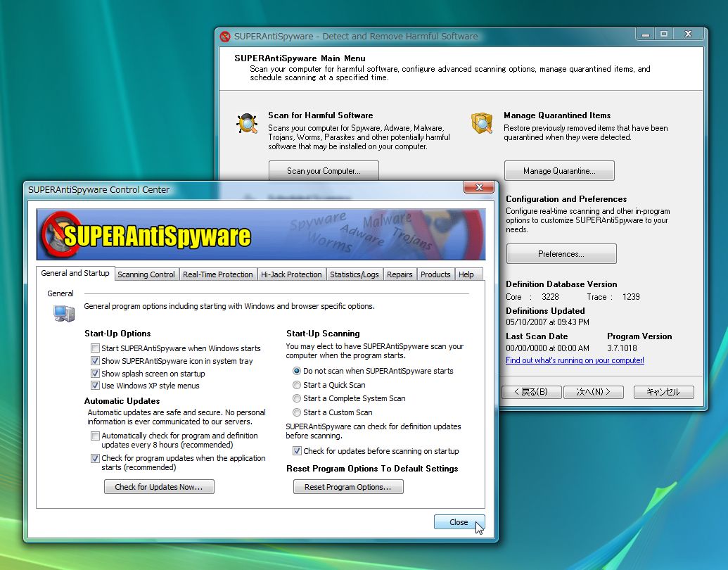
Task: Toggle Use Windows XP style menus
Action: [95, 386]
